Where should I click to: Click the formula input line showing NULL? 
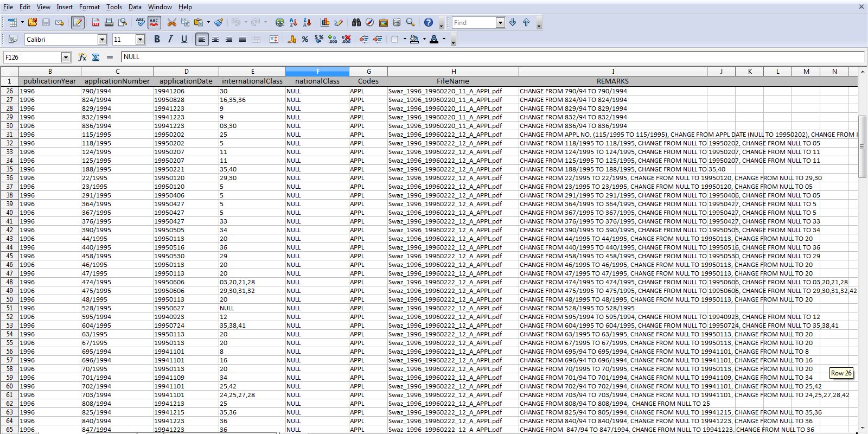pyautogui.click(x=493, y=57)
